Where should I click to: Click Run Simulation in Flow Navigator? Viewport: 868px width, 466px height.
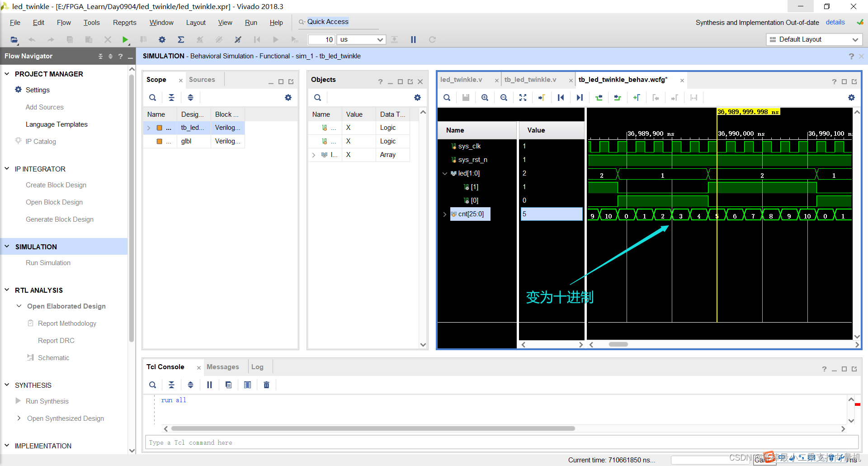pos(48,263)
